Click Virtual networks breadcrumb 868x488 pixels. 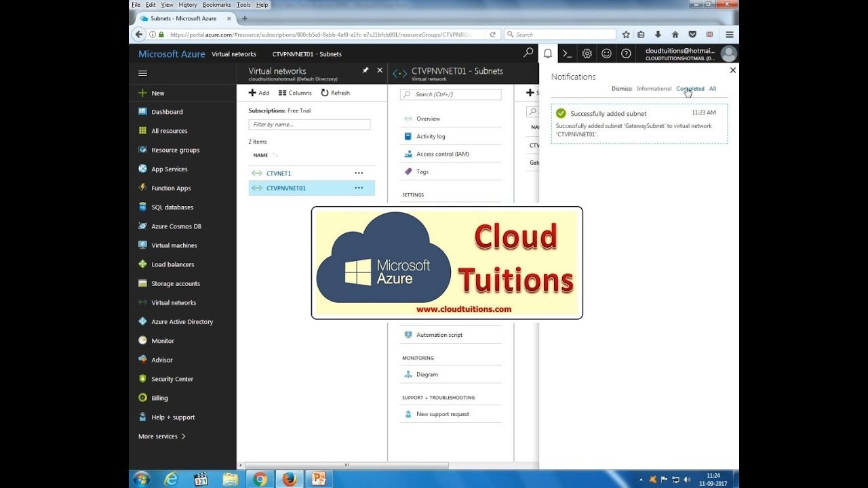(x=234, y=54)
